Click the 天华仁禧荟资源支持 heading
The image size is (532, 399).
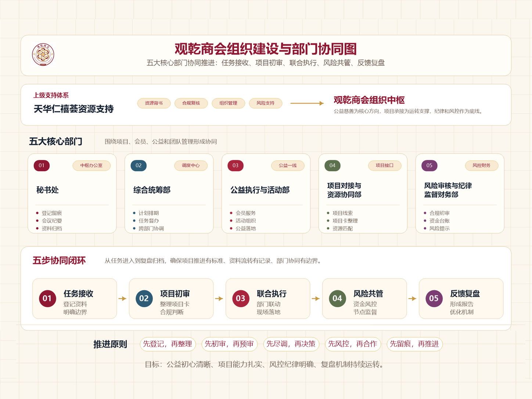[73, 109]
